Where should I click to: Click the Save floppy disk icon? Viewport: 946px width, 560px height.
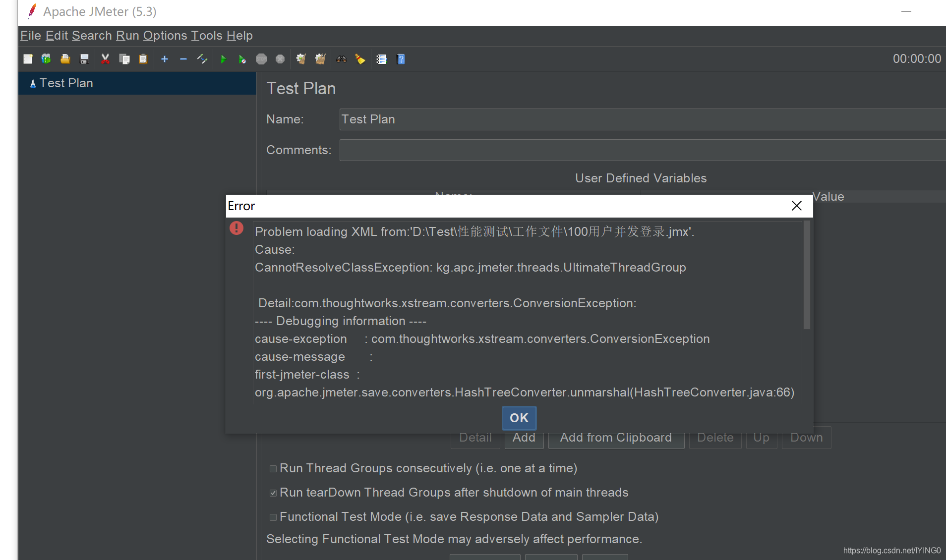point(84,59)
